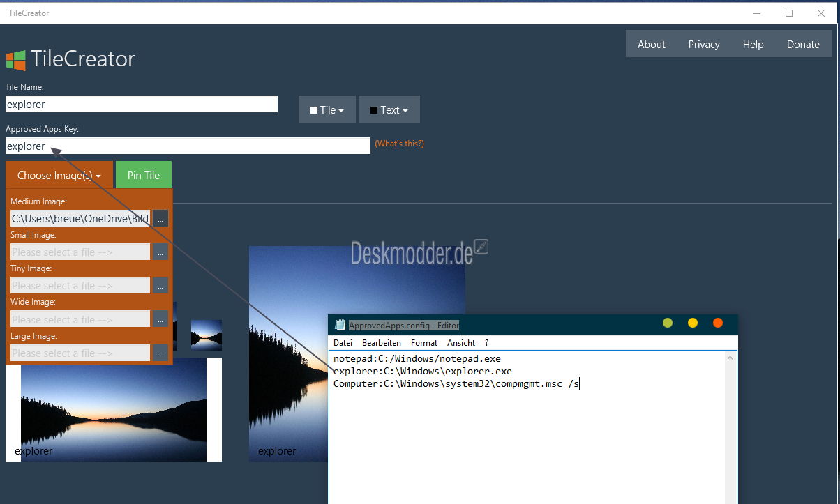The width and height of the screenshot is (840, 504).
Task: Open the ? help menu in Editor
Action: pyautogui.click(x=487, y=343)
